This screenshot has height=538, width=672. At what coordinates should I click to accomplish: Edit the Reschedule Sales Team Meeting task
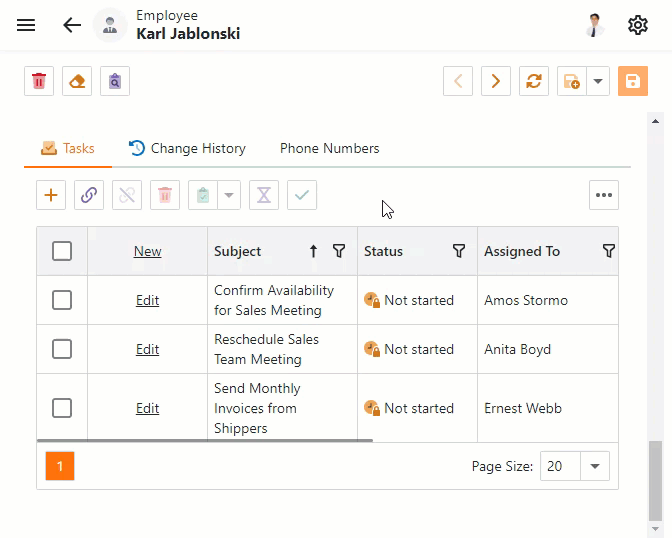147,349
